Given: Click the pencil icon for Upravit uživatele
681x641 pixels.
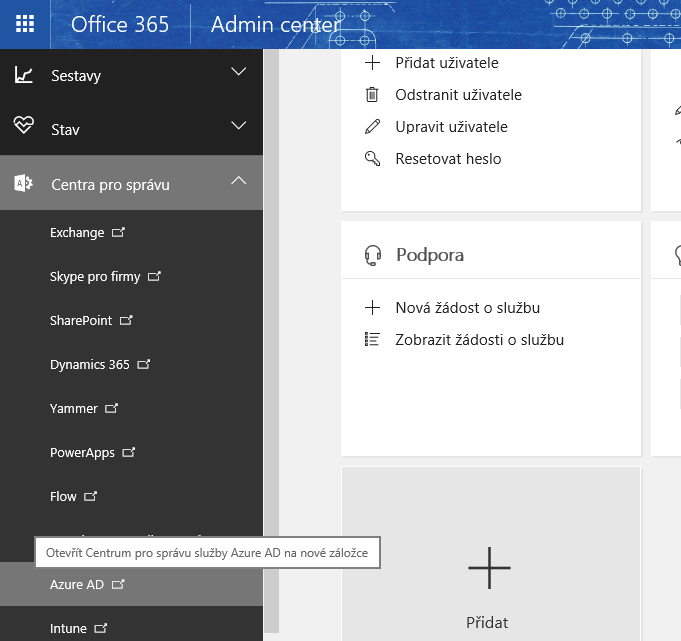Looking at the screenshot, I should coord(372,126).
